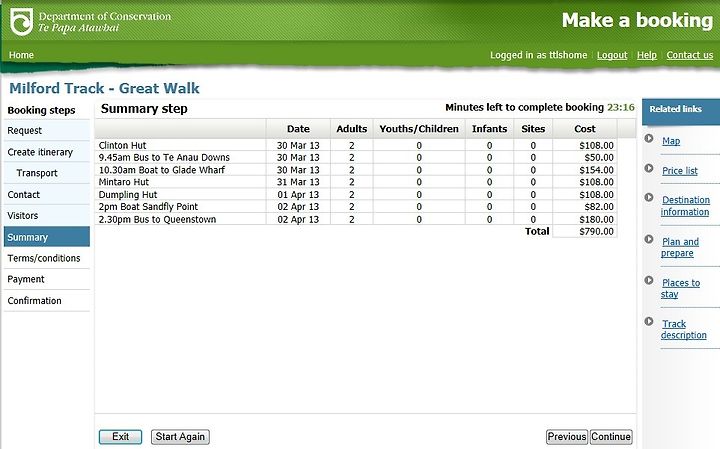Open the Map related link
Viewport: 720px width, 449px height.
click(671, 141)
